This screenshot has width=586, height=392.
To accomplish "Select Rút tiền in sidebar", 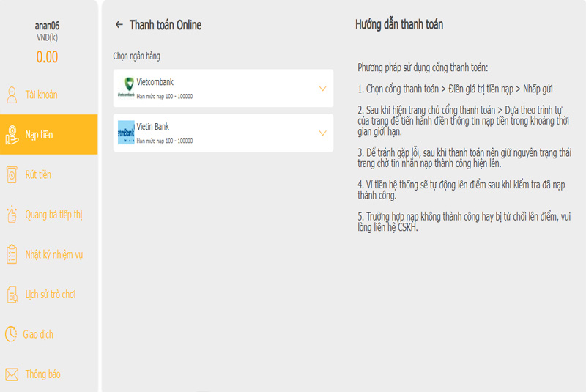I will coord(38,175).
